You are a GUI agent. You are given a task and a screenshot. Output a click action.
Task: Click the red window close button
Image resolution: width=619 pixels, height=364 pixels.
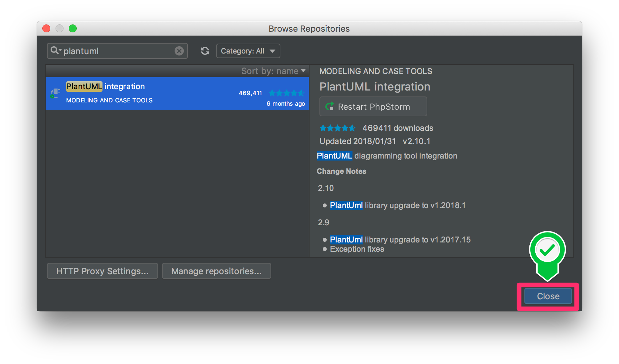click(46, 28)
